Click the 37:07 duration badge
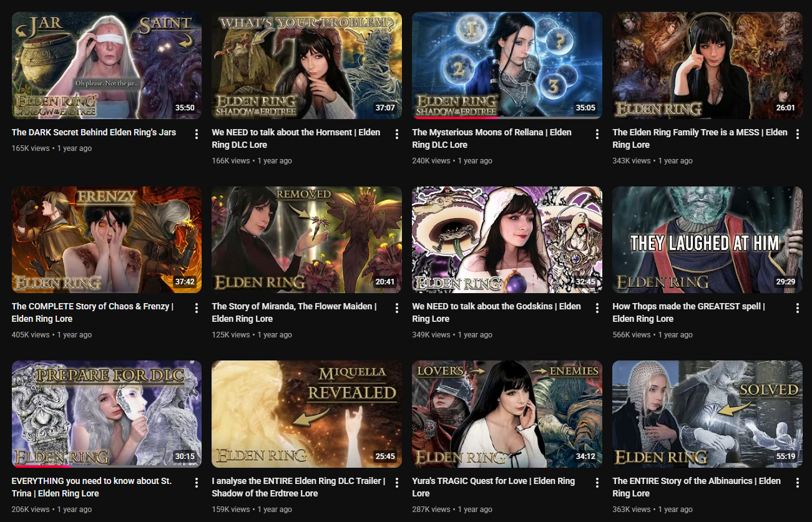Viewport: 812px width, 522px height. click(x=385, y=108)
